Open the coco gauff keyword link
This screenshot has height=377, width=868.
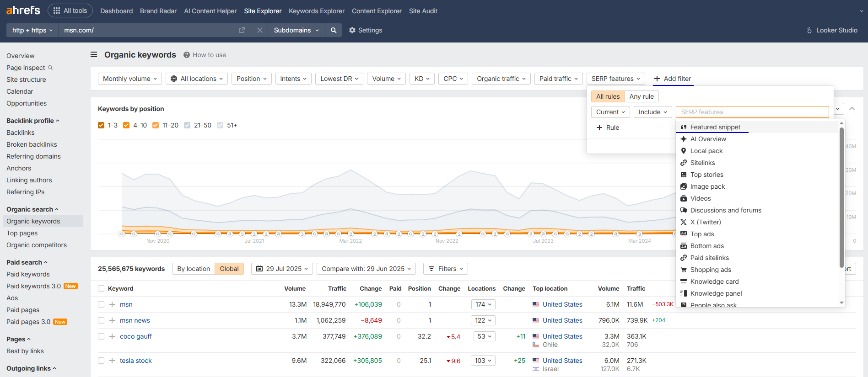point(136,336)
